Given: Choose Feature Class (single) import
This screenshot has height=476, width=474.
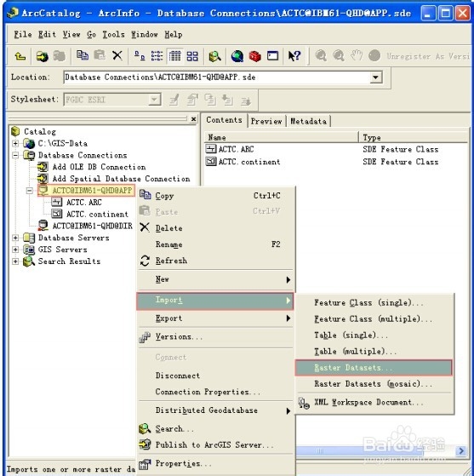Looking at the screenshot, I should click(374, 302).
